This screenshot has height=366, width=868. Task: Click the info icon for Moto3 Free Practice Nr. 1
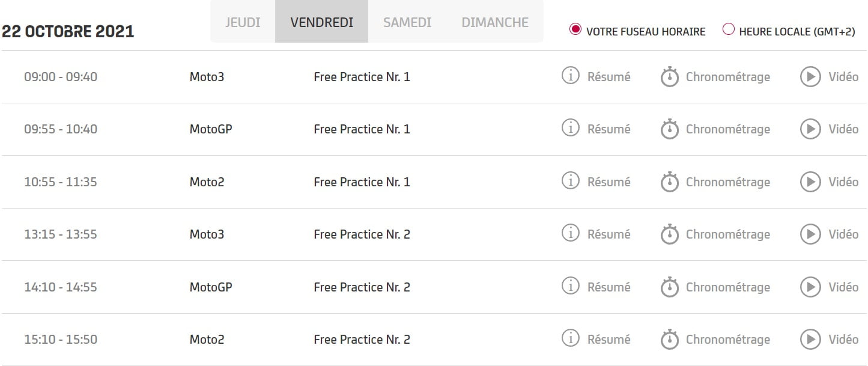(570, 76)
